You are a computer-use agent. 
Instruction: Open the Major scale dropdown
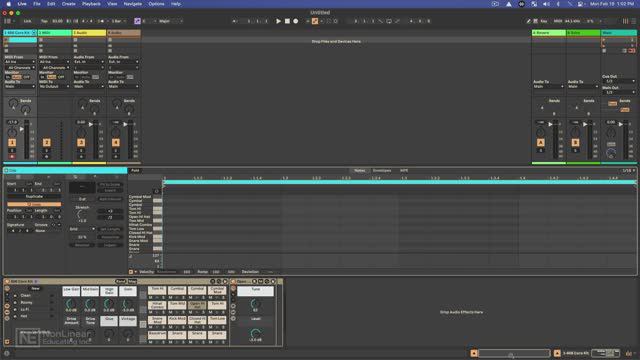point(171,21)
